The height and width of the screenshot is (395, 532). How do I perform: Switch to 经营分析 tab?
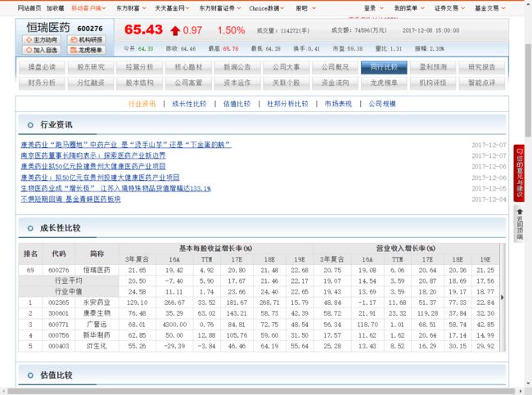(139, 67)
